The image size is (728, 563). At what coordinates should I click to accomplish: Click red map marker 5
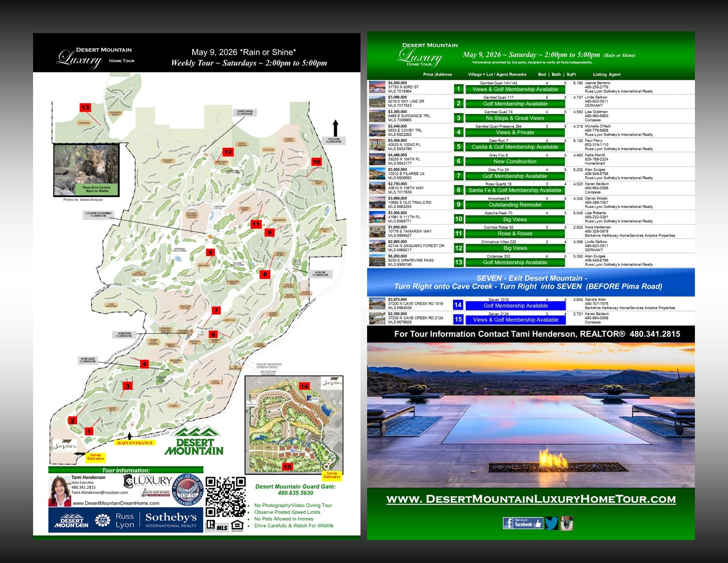[210, 253]
